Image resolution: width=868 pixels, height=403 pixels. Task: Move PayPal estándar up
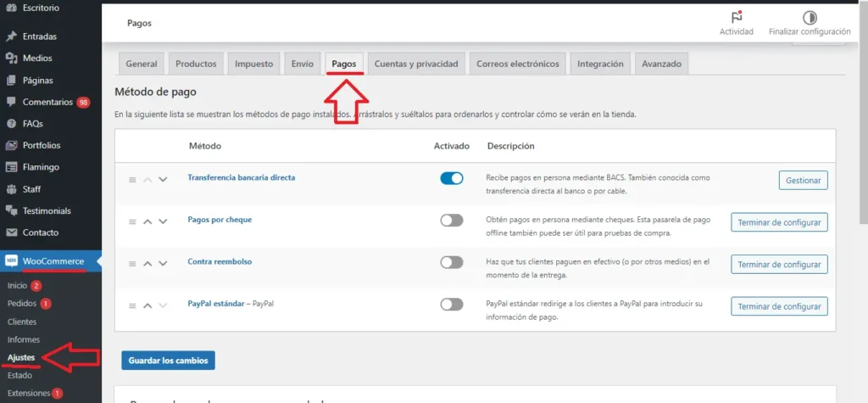pos(147,305)
